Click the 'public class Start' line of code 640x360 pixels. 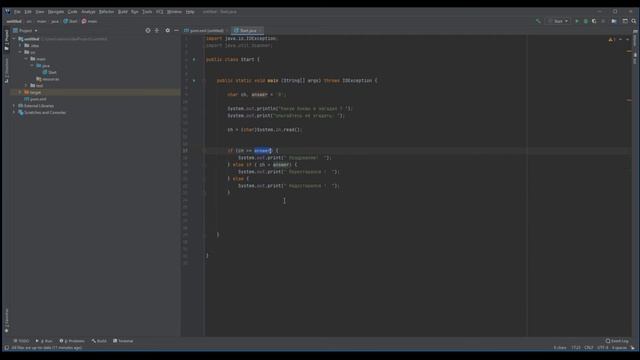[233, 60]
